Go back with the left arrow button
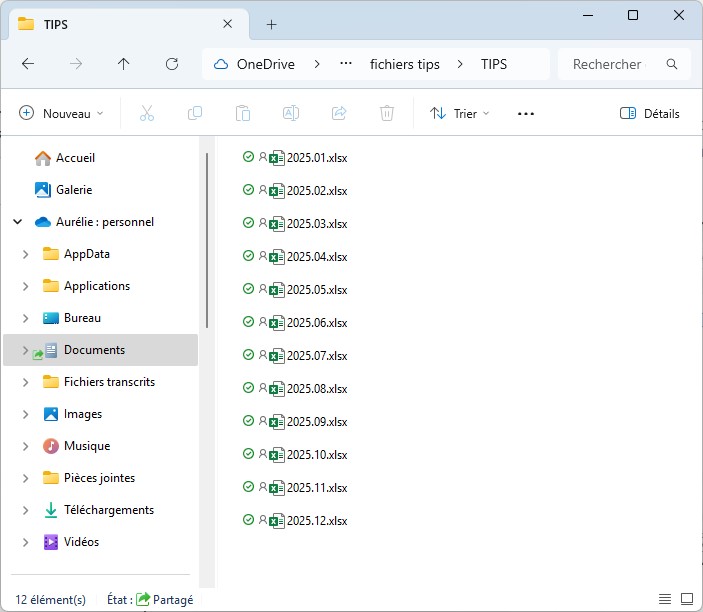This screenshot has width=703, height=612. (28, 64)
